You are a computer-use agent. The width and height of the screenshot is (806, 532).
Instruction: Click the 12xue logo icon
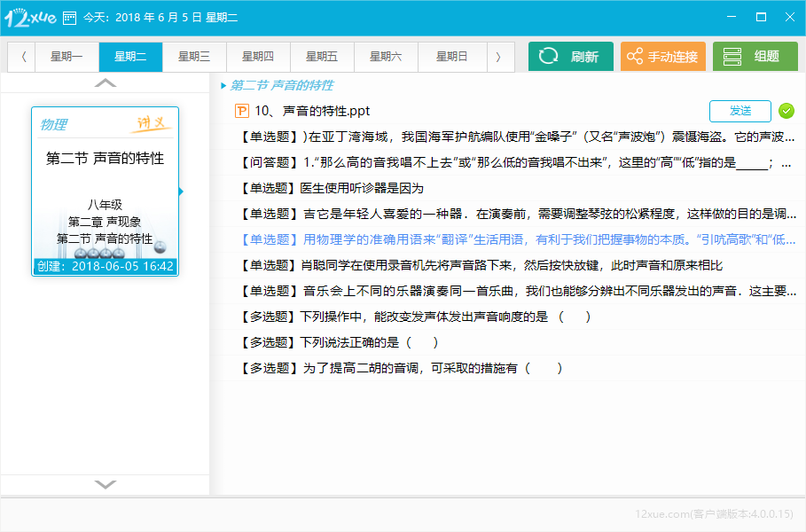(28, 17)
